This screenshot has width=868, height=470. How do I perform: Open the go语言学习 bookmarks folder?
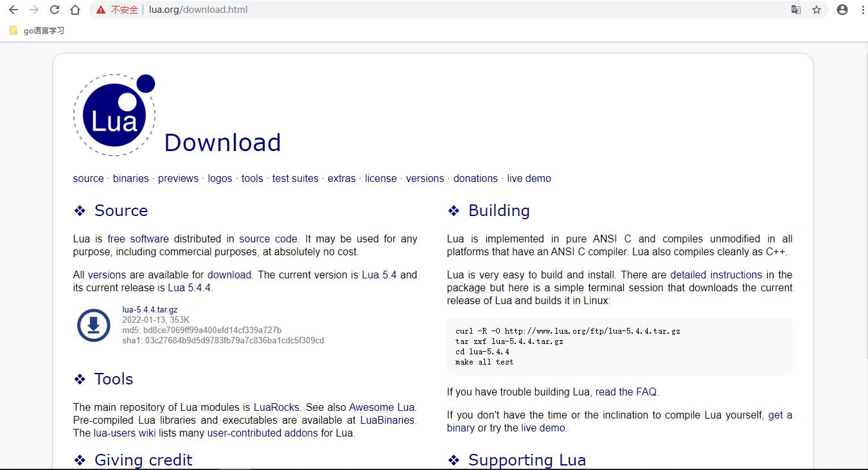[37, 30]
